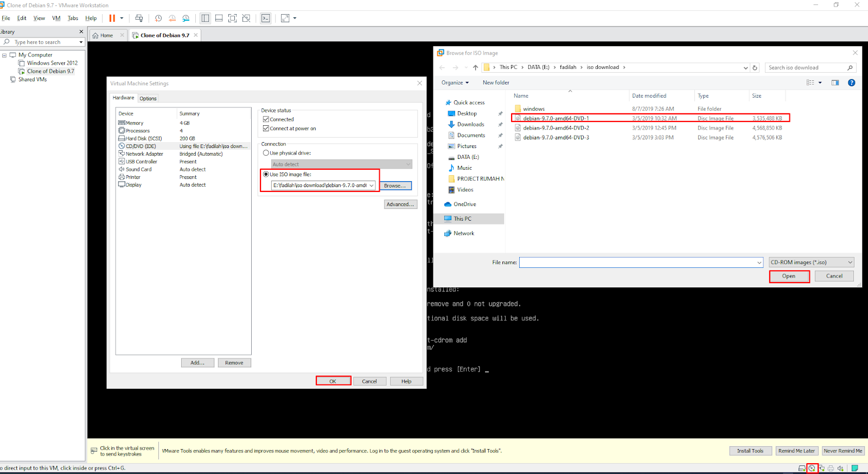Click the Remove device button
This screenshot has height=474, width=868.
click(234, 363)
